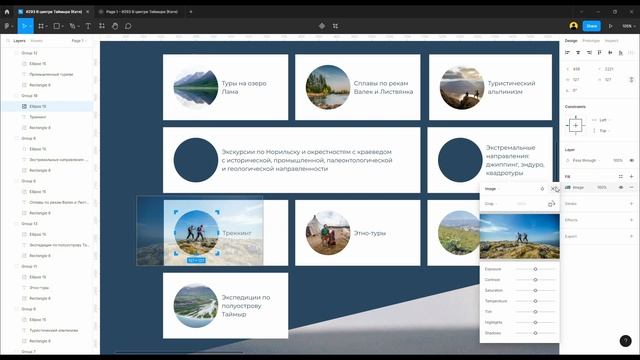The height and width of the screenshot is (360, 640).
Task: Open the Pass through blend mode dropdown
Action: pos(586,160)
